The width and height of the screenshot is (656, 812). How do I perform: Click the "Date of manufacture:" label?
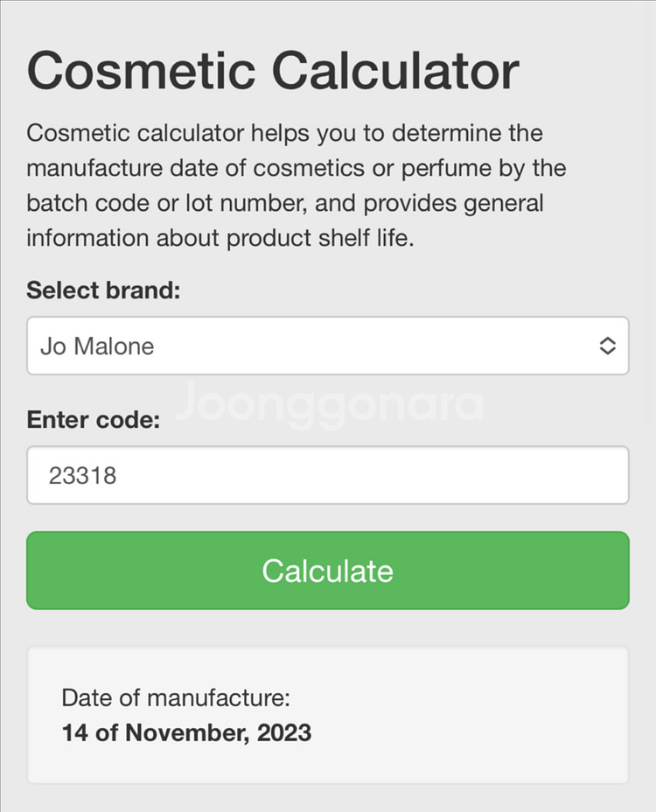pos(175,697)
